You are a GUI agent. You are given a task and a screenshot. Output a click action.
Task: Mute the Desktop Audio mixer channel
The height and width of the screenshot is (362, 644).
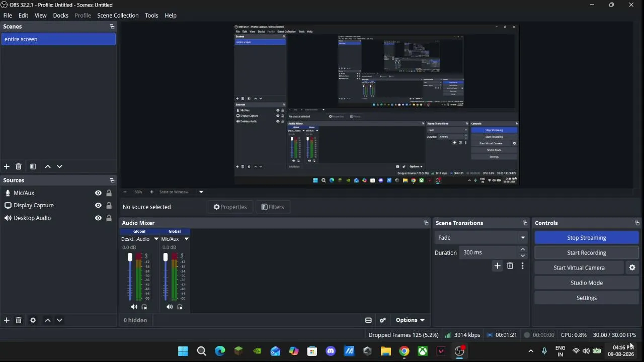(x=134, y=307)
